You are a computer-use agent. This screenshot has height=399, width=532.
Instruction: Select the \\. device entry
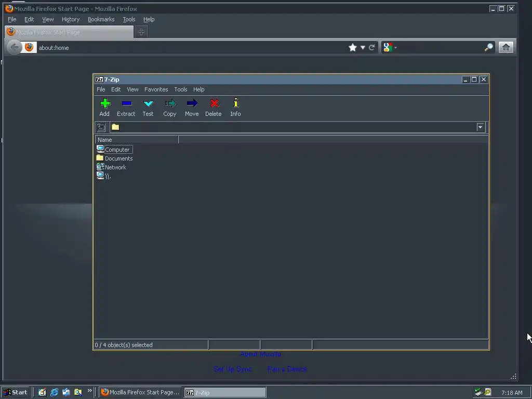(104, 176)
